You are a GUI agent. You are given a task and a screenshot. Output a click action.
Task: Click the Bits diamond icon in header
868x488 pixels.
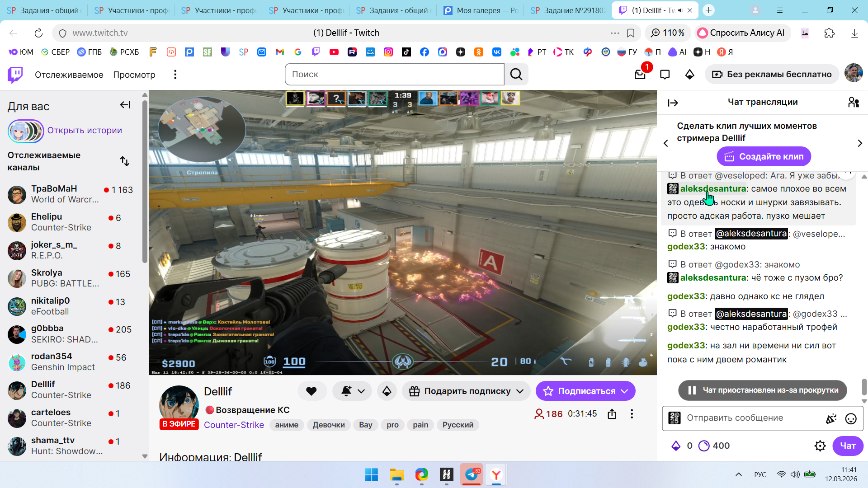[689, 75]
